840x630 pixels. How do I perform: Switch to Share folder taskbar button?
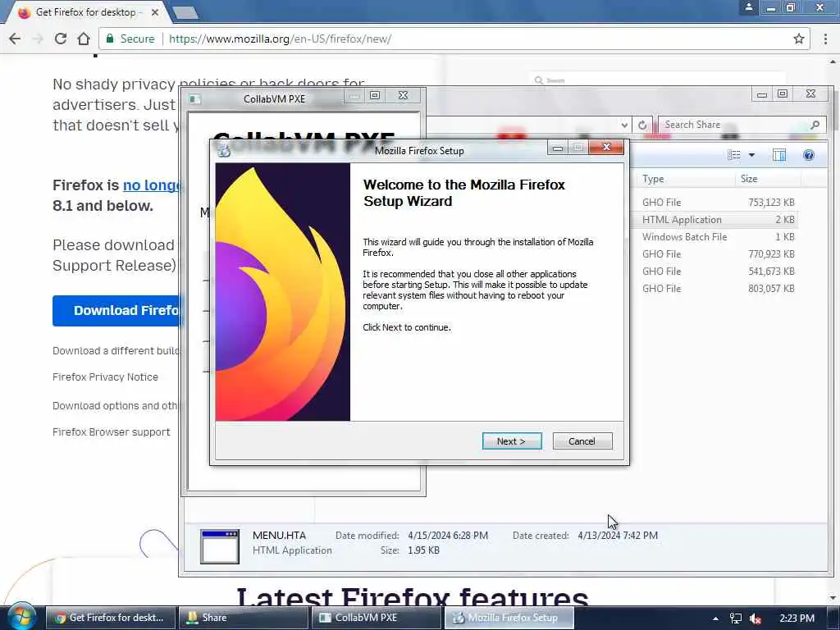point(244,618)
